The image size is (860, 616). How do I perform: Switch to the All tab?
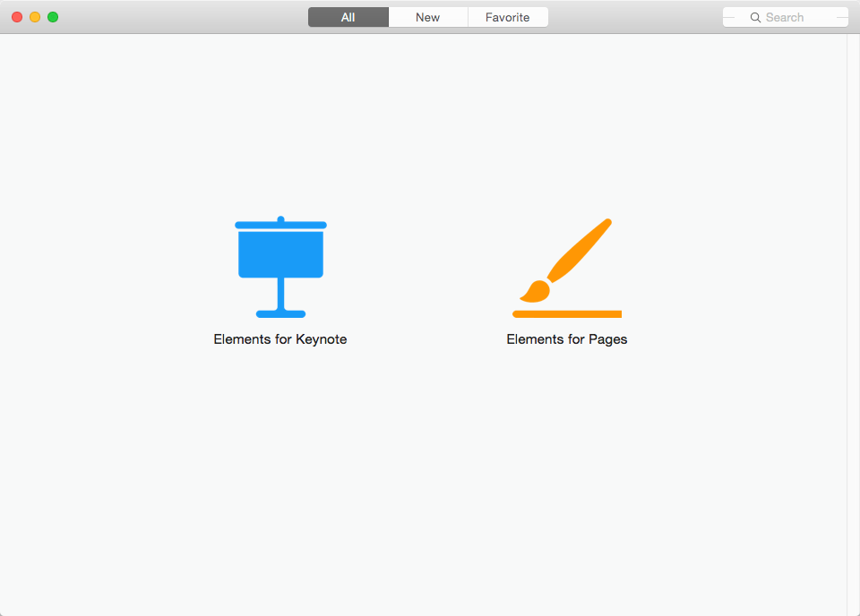(x=348, y=17)
